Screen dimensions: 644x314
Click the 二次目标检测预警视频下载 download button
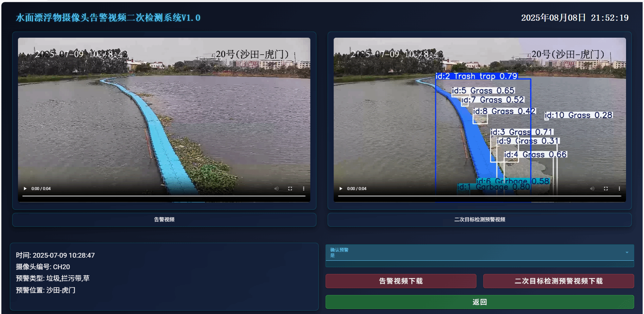click(558, 281)
